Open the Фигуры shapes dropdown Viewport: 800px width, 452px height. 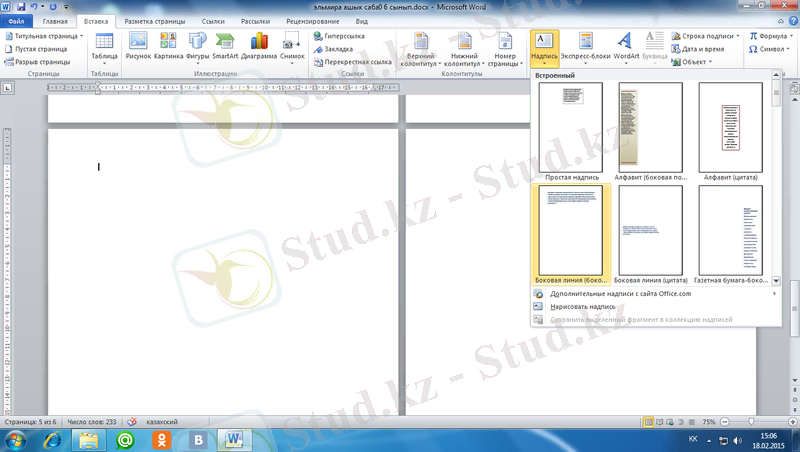197,48
